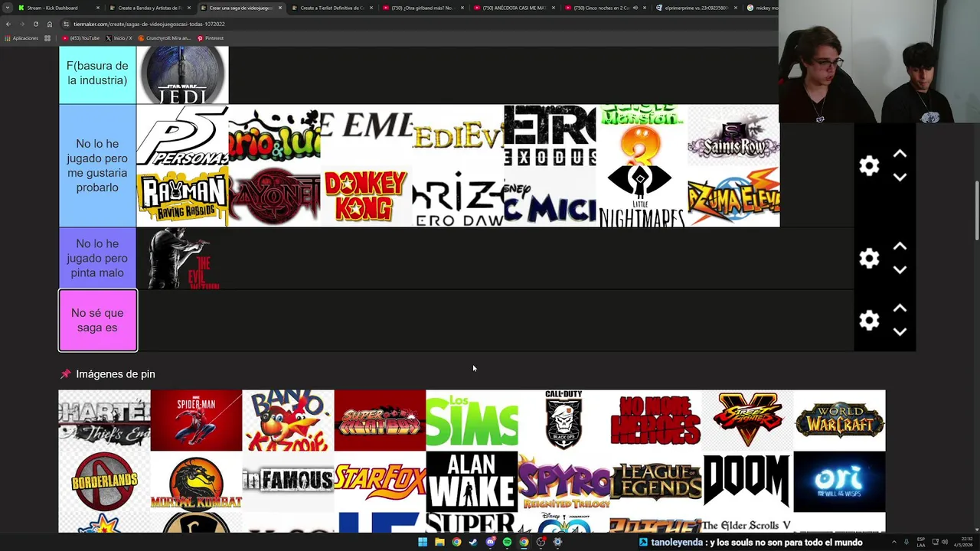Click 'No lo he jugado pero pinta malo' label
The height and width of the screenshot is (551, 980).
point(97,259)
